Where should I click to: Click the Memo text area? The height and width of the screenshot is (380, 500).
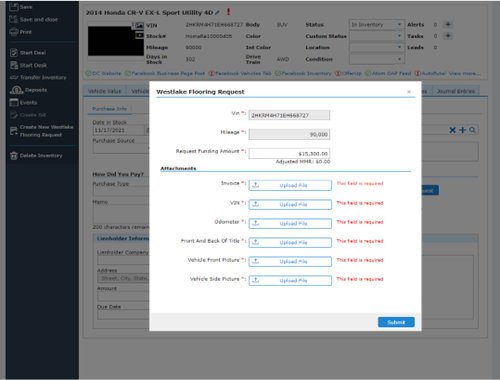(121, 214)
